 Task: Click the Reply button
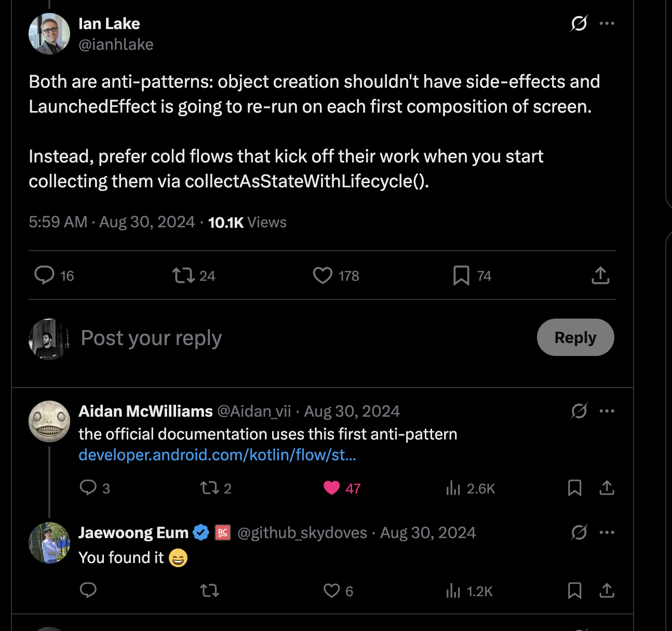pos(575,337)
